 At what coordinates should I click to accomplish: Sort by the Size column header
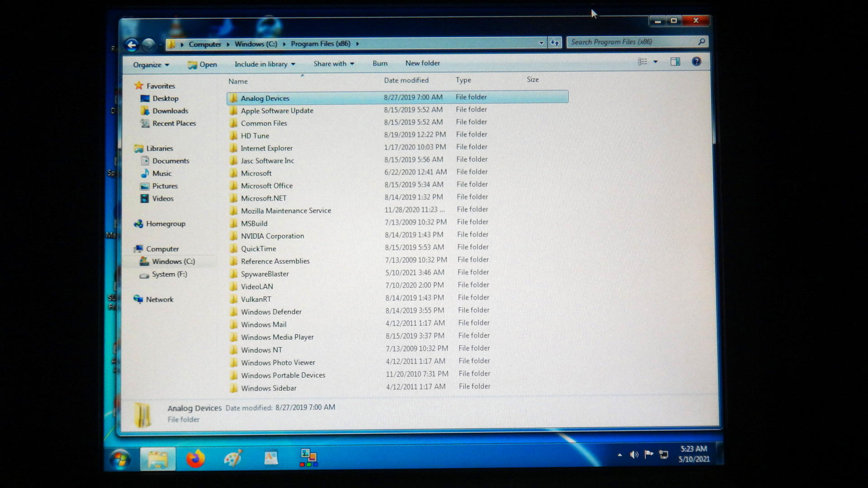533,80
